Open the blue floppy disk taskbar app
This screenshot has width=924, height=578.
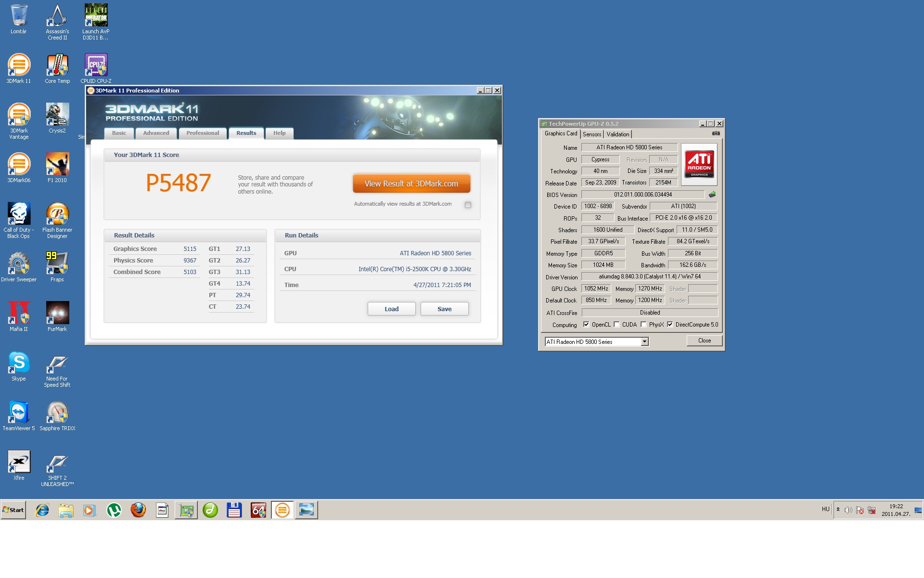[x=234, y=510]
